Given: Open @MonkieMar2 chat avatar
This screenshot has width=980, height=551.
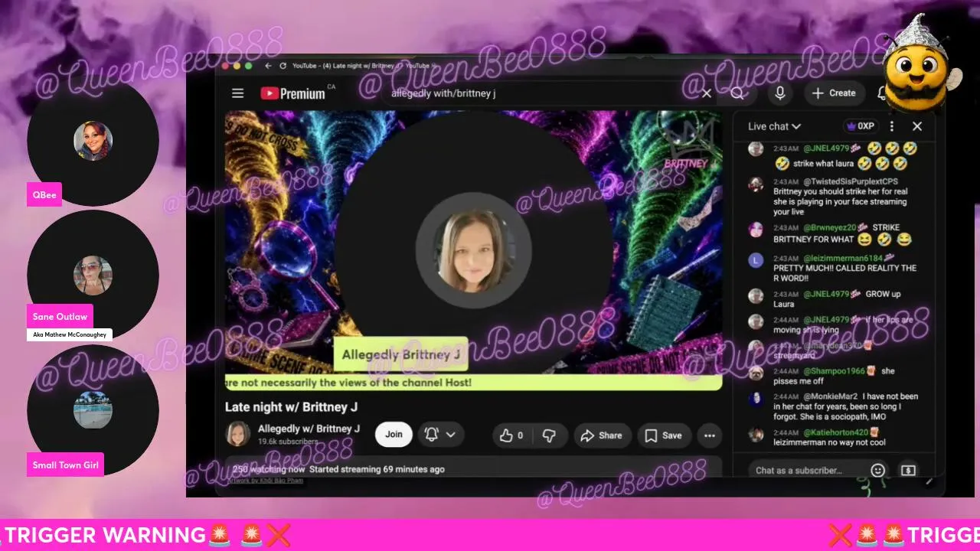Looking at the screenshot, I should click(756, 399).
